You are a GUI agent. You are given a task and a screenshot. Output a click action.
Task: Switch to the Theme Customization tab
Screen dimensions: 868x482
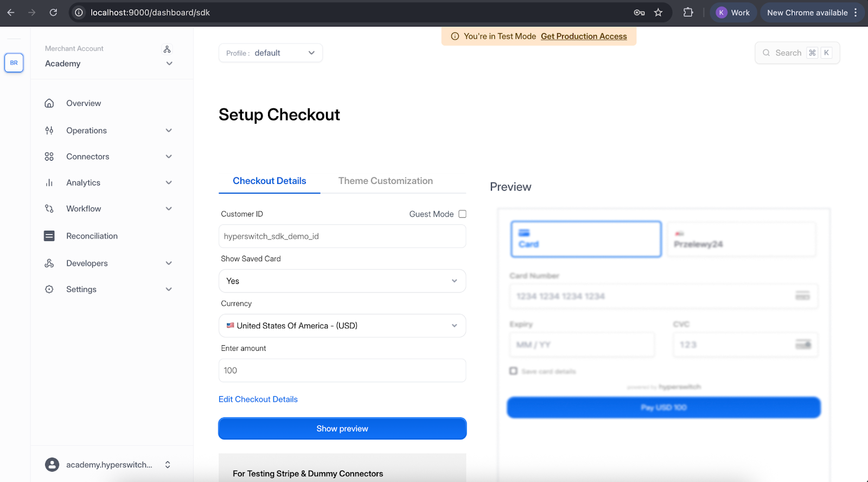point(385,181)
